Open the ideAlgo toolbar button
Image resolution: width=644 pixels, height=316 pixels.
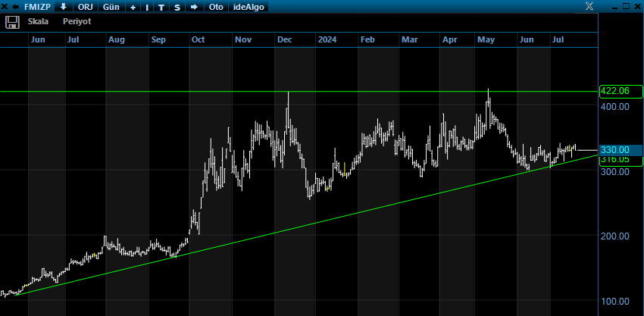point(249,7)
